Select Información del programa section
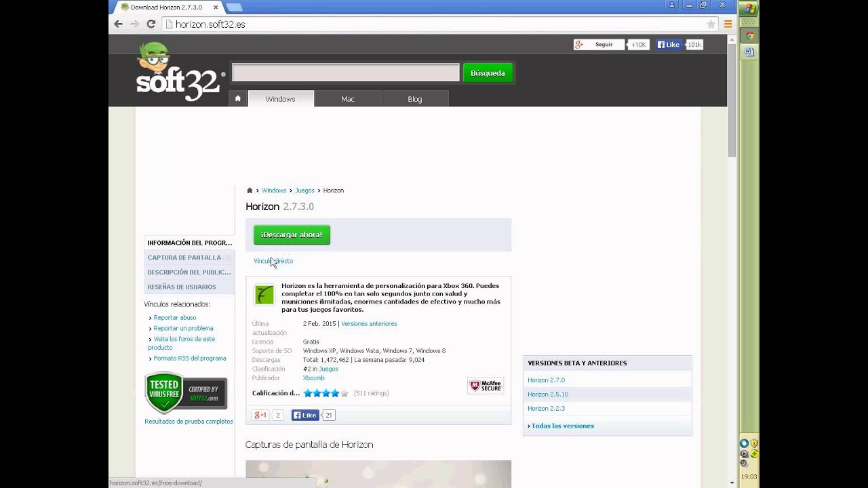The height and width of the screenshot is (488, 868). coord(189,243)
